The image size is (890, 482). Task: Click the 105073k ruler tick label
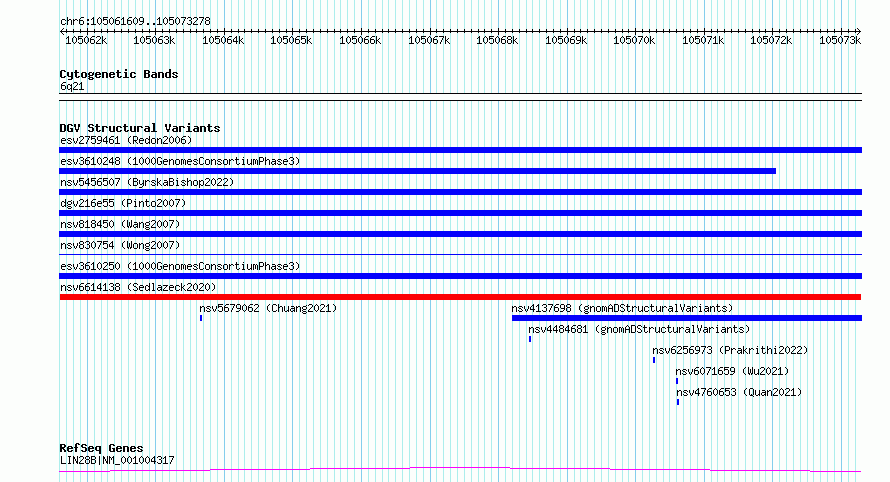840,40
